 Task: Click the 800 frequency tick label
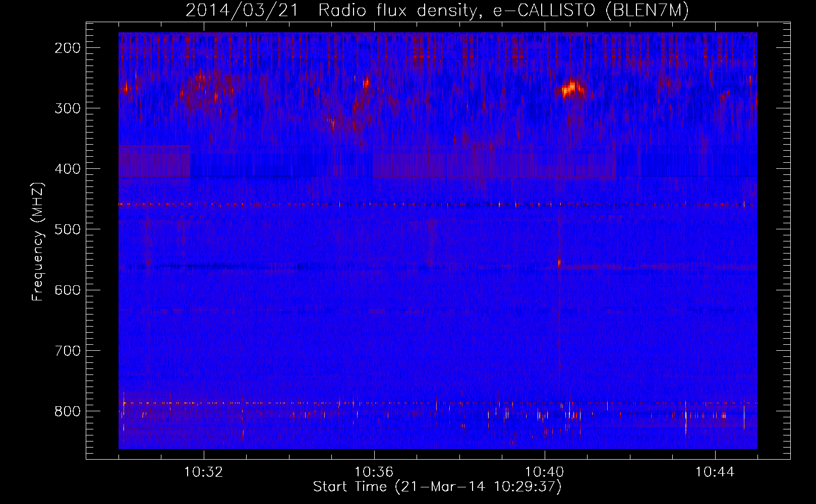click(x=67, y=411)
